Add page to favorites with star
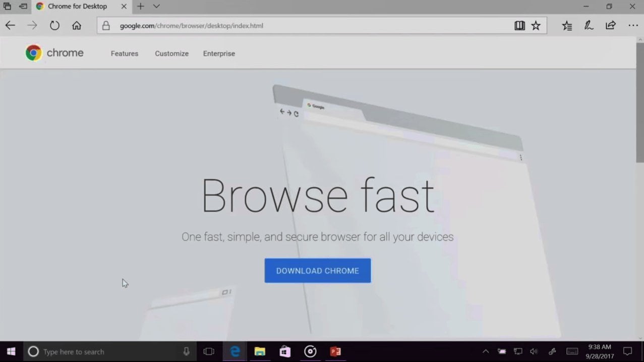 click(x=536, y=26)
